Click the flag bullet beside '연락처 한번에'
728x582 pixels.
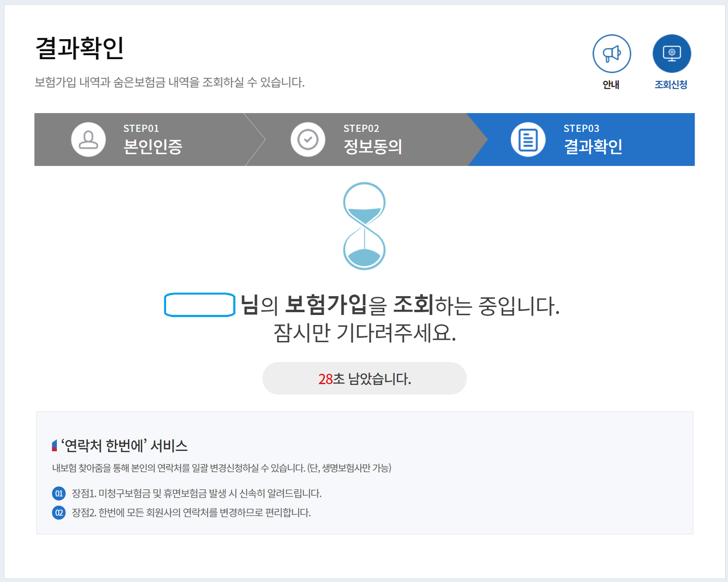55,446
